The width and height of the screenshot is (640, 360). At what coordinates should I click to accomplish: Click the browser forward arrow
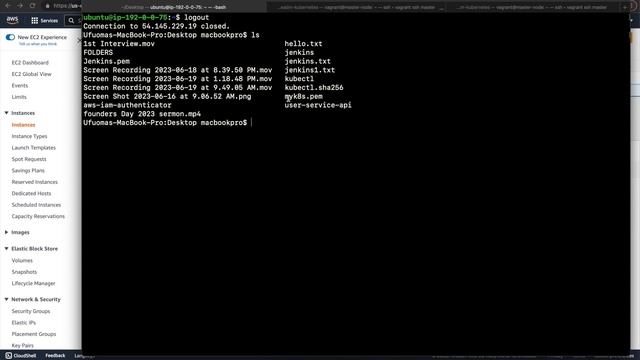[x=20, y=6]
